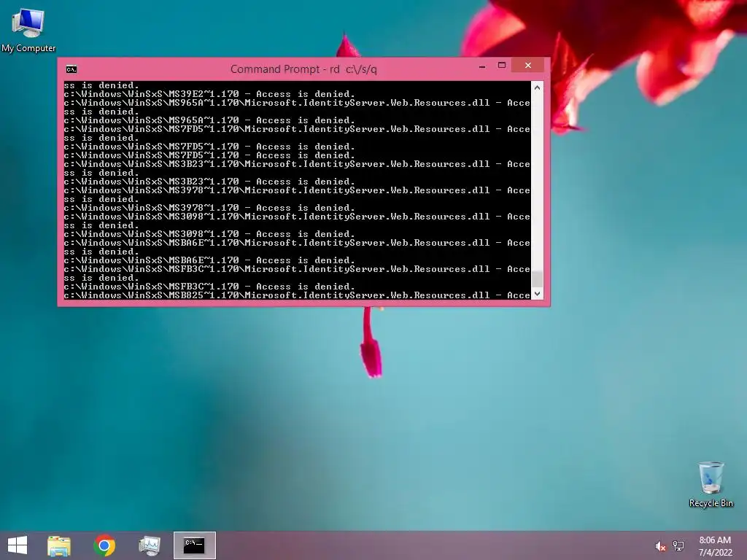
Task: Minimize the Command Prompt window
Action: pos(482,66)
